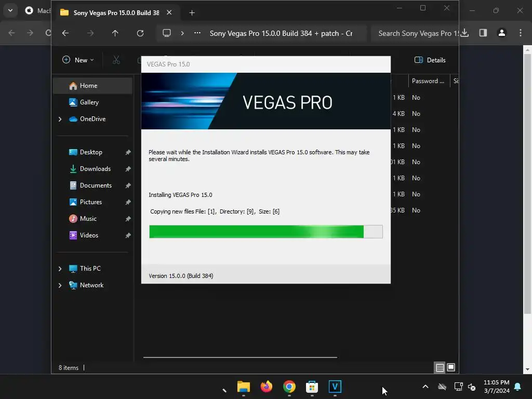Open the notification bell

(x=518, y=387)
